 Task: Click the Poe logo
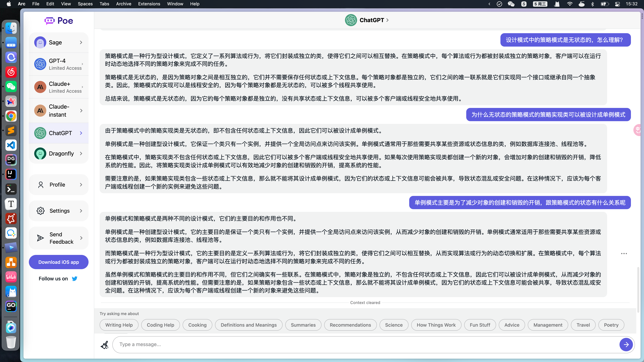coord(59,21)
